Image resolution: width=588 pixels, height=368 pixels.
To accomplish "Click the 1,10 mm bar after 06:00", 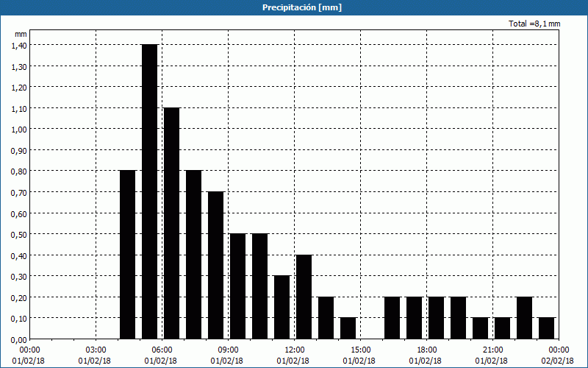I will pos(172,223).
